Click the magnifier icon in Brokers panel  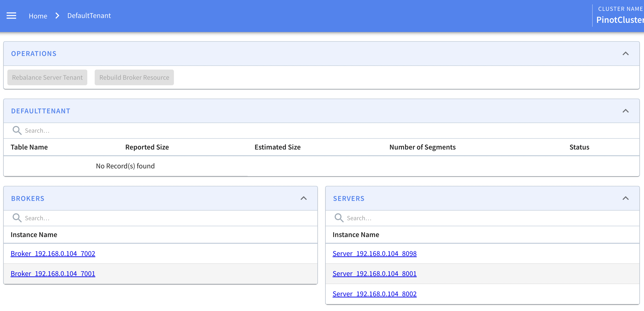[17, 218]
